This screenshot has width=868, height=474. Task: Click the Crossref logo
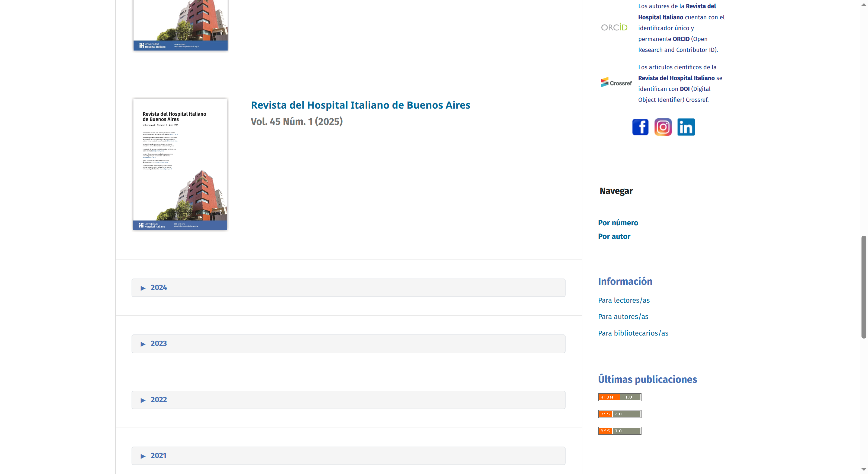pyautogui.click(x=616, y=82)
